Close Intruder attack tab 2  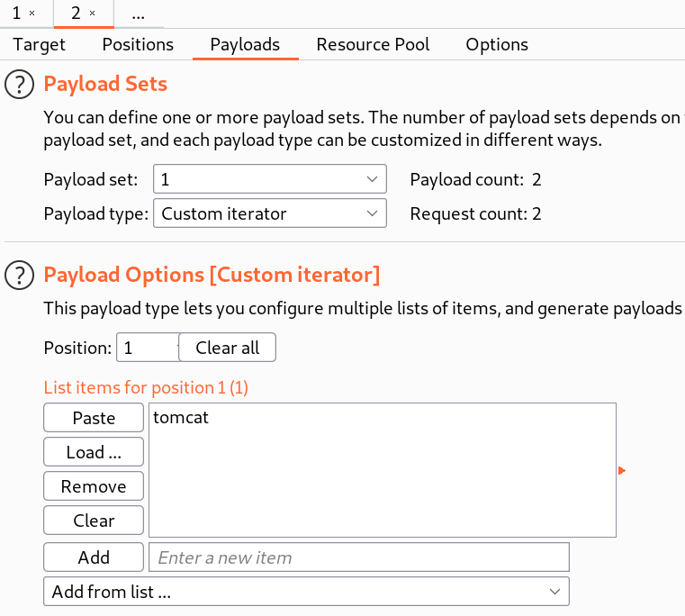click(92, 14)
